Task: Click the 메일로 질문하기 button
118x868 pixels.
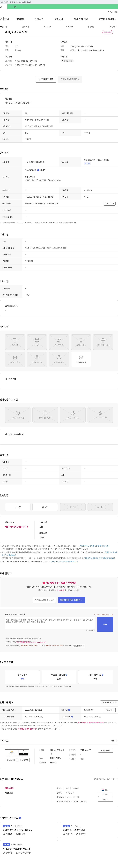Action: point(79,646)
